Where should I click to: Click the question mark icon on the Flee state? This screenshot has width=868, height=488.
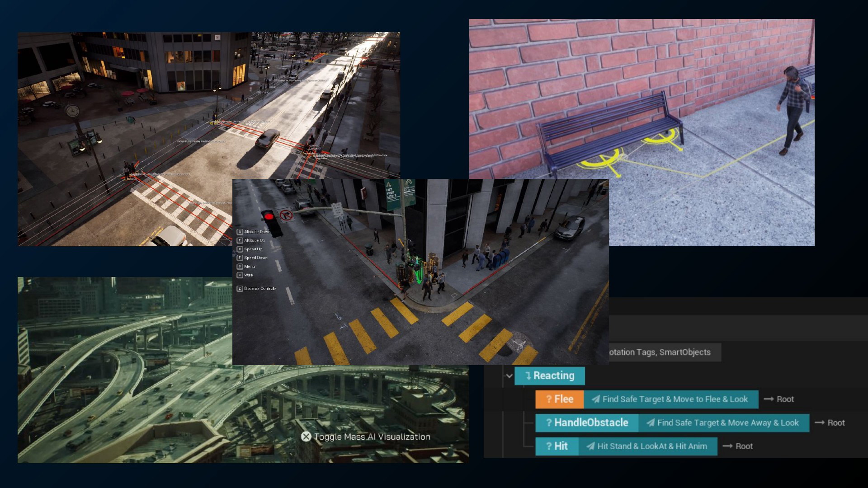coord(548,399)
